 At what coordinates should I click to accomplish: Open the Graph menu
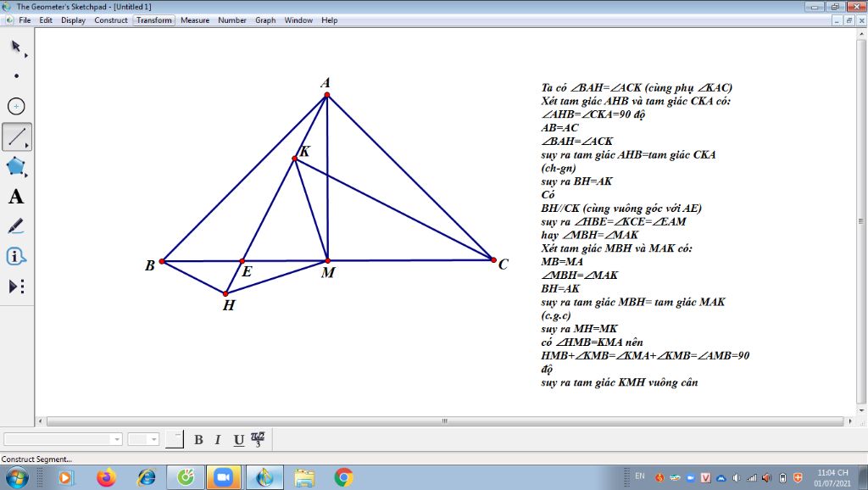(x=265, y=20)
